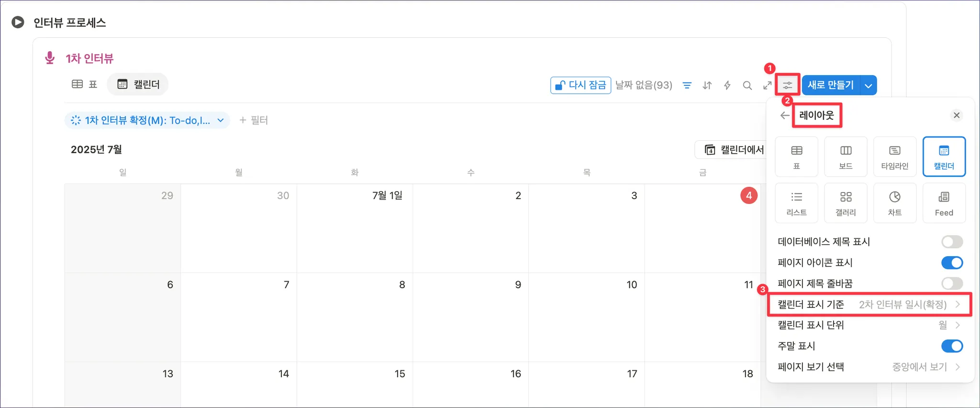Select the 타임라인 layout option
This screenshot has height=408, width=980.
[x=894, y=157]
